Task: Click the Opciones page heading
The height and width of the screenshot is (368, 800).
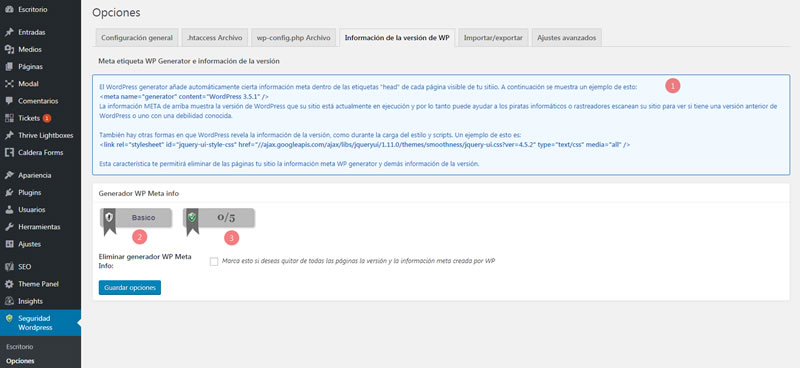Action: (x=116, y=12)
